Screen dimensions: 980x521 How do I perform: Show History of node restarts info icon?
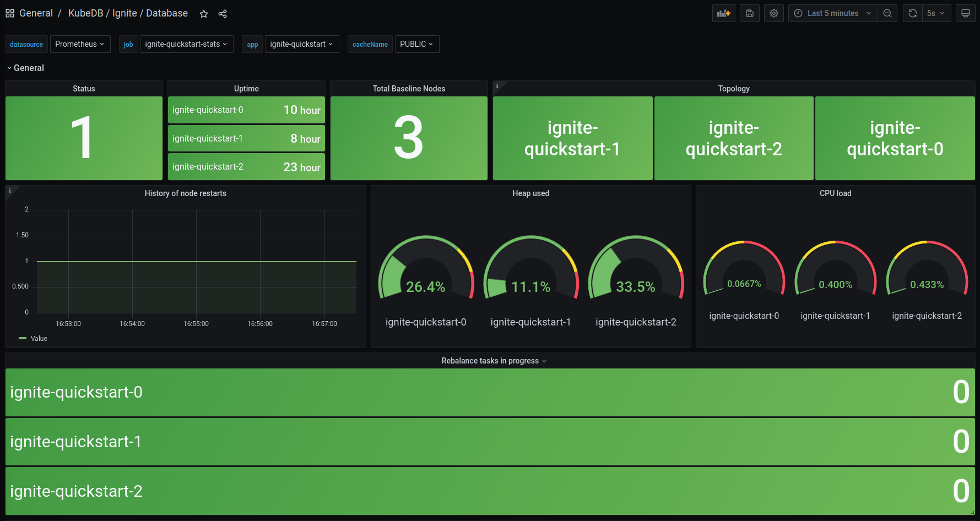(9, 191)
